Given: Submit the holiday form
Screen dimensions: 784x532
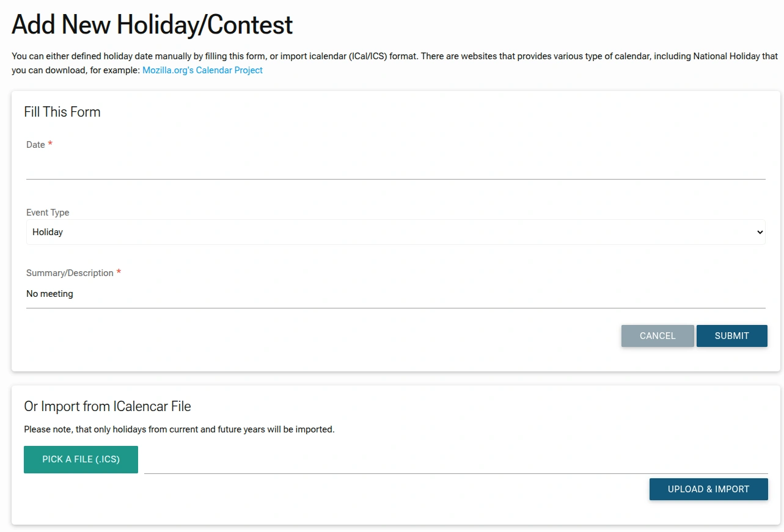Looking at the screenshot, I should [x=731, y=336].
